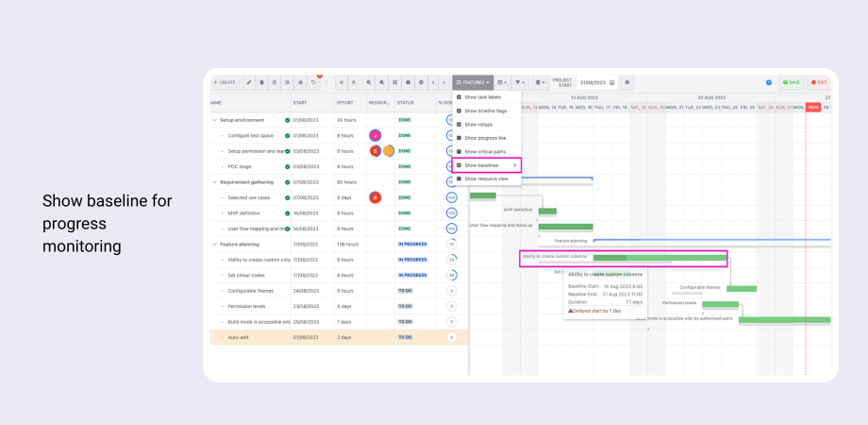Image resolution: width=868 pixels, height=425 pixels.
Task: Click the red Exit button
Action: (819, 82)
